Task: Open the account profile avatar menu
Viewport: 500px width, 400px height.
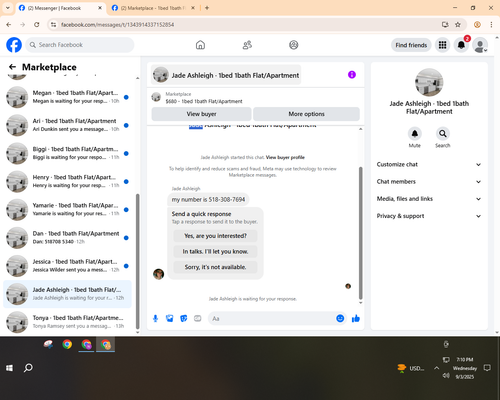Action: [x=480, y=45]
